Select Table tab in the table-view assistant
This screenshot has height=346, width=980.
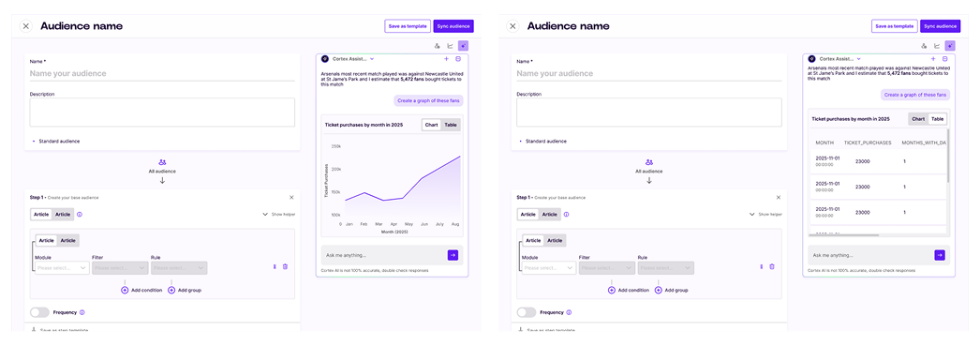click(x=937, y=119)
